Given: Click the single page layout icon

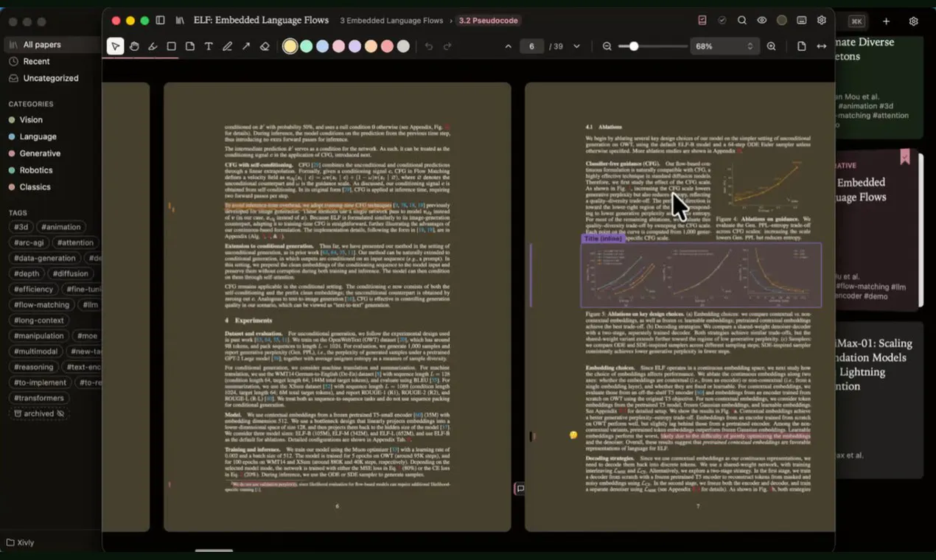Looking at the screenshot, I should tap(801, 46).
